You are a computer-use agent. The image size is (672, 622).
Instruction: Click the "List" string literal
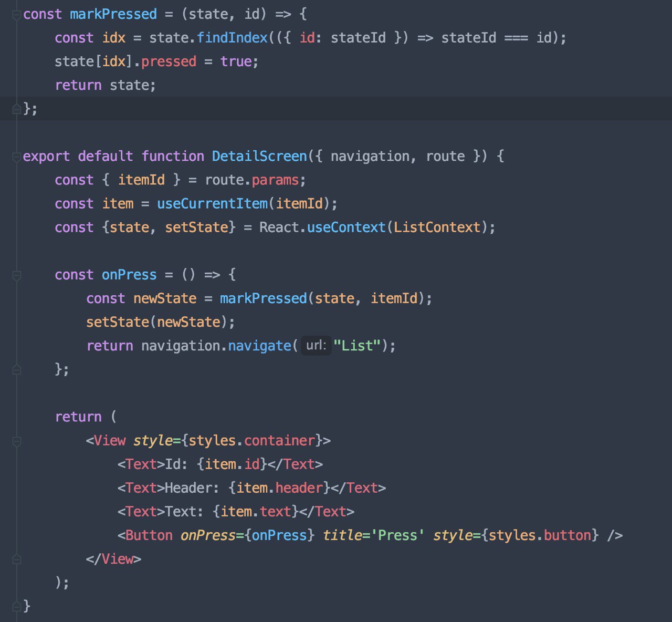357,346
